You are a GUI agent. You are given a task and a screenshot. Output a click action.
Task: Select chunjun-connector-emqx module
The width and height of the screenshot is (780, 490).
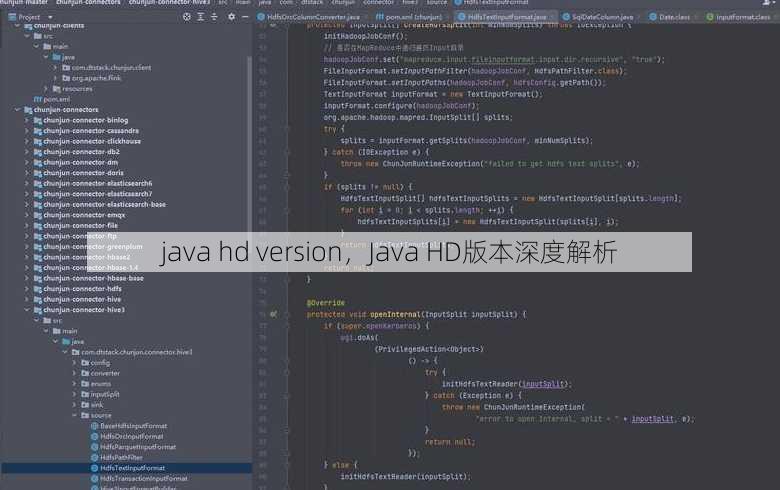click(84, 215)
